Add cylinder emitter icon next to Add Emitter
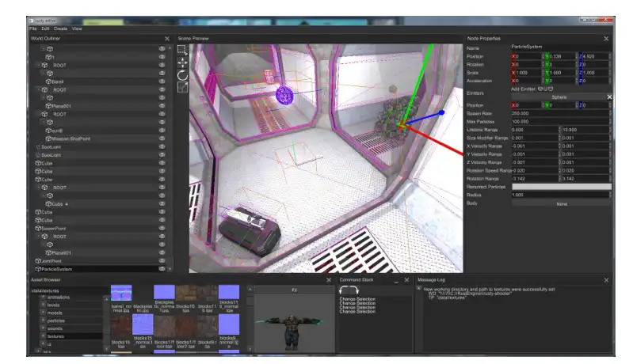Viewport: 633px width, 364px height. 545,89
